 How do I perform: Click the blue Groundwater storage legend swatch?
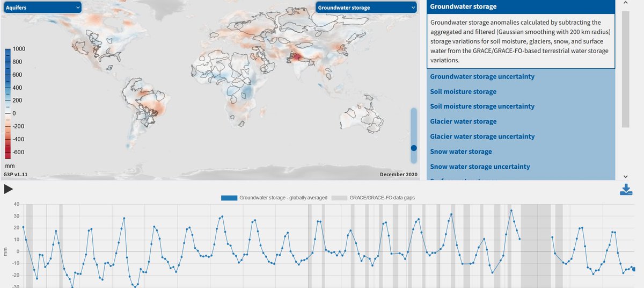[x=229, y=198]
